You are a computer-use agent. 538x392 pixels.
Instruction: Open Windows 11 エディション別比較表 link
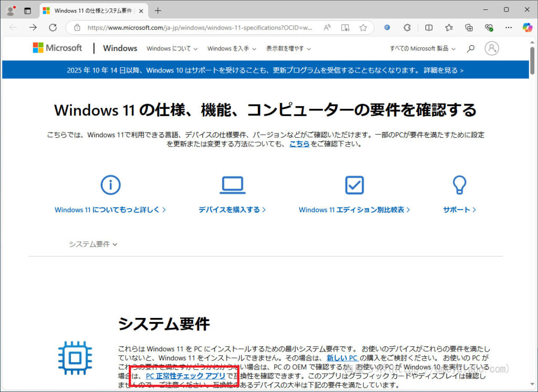[x=354, y=210]
